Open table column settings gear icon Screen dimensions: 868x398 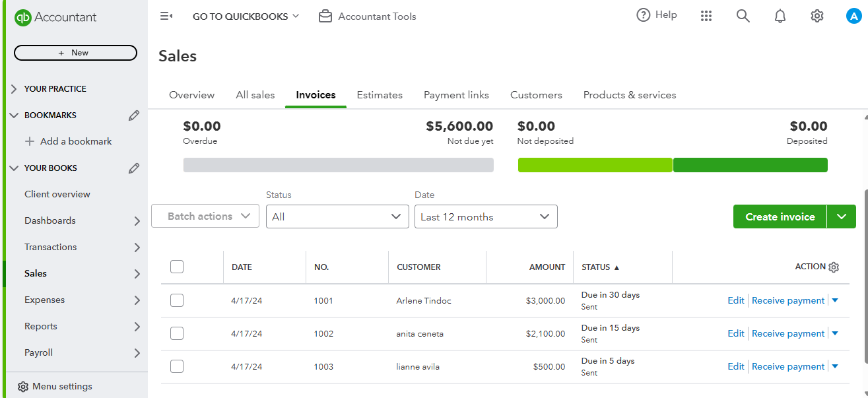tap(834, 267)
